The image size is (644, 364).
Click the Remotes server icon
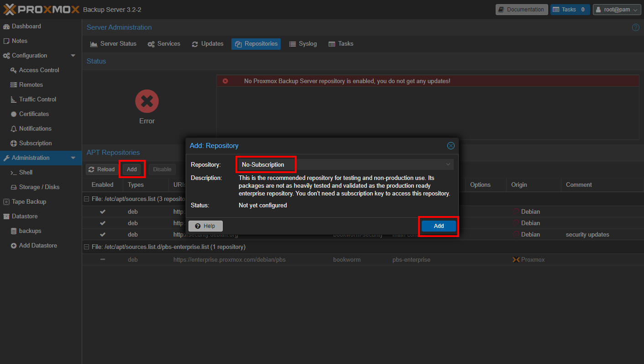14,85
